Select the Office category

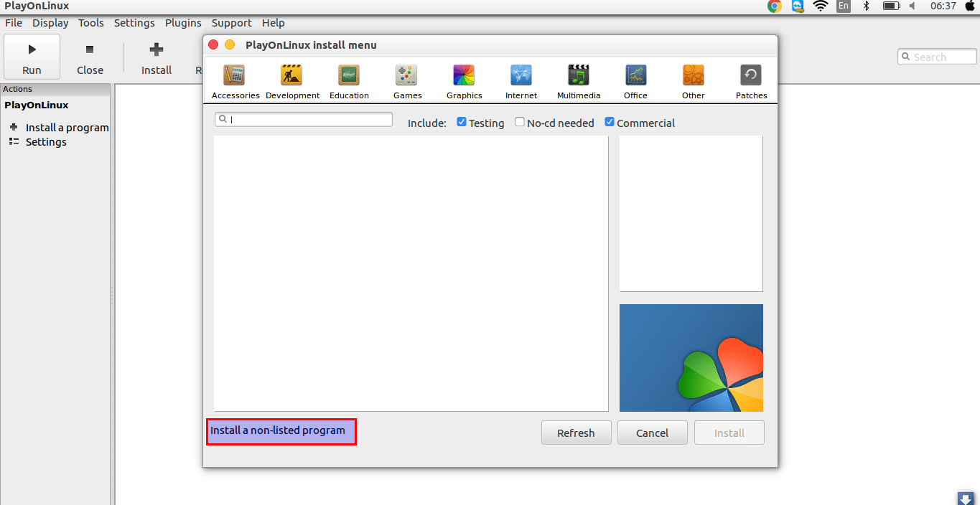tap(635, 79)
